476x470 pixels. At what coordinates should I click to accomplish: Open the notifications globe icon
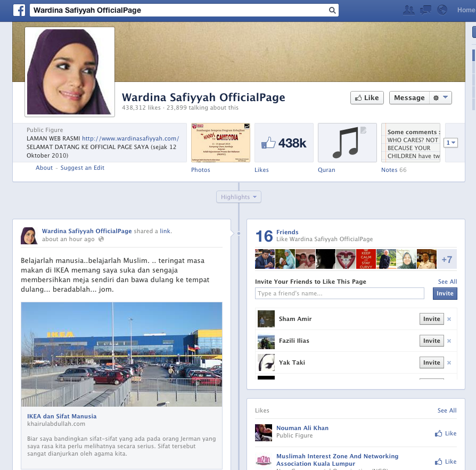[x=442, y=10]
